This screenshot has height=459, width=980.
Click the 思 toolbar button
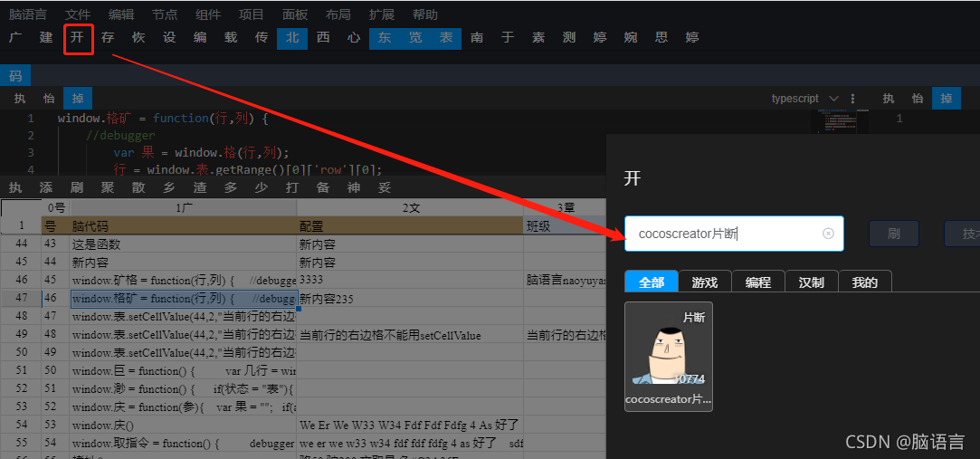pyautogui.click(x=661, y=37)
